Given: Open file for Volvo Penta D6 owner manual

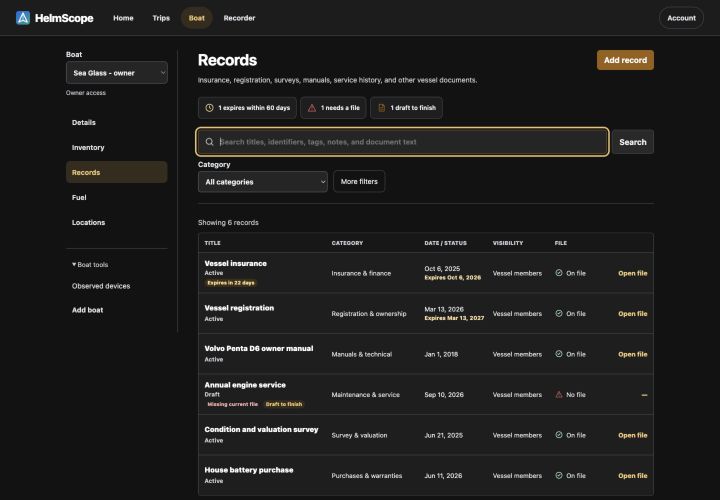Looking at the screenshot, I should pos(633,354).
